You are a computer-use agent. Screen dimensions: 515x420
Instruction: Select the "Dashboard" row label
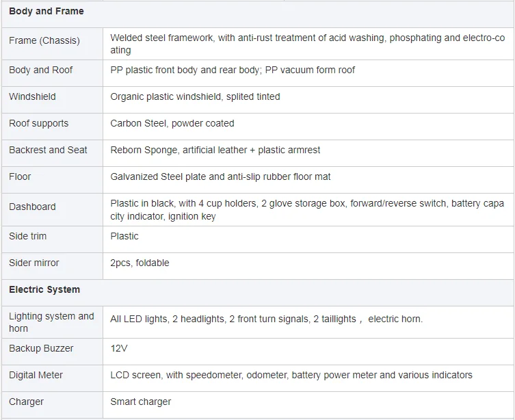tap(33, 207)
